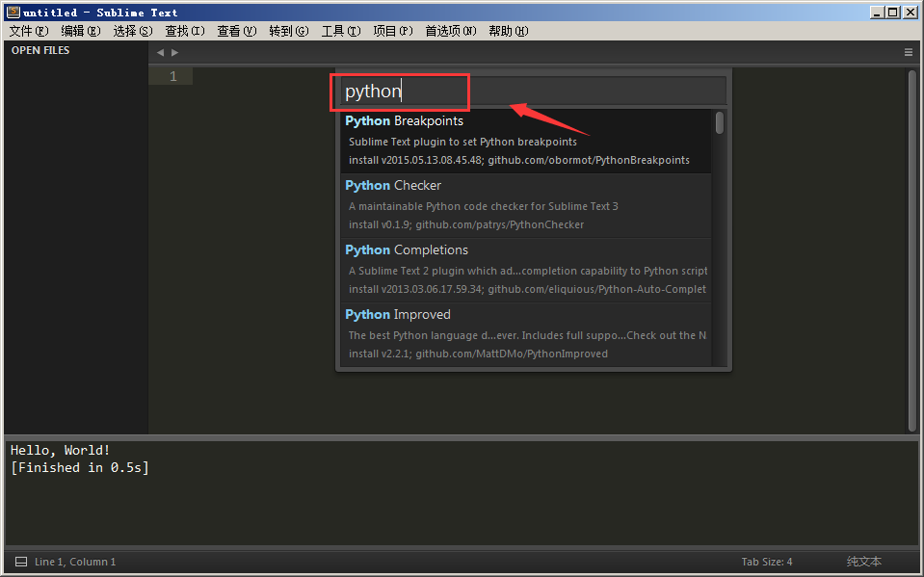Image resolution: width=924 pixels, height=577 pixels.
Task: Click the previous tab left arrow
Action: tap(160, 52)
